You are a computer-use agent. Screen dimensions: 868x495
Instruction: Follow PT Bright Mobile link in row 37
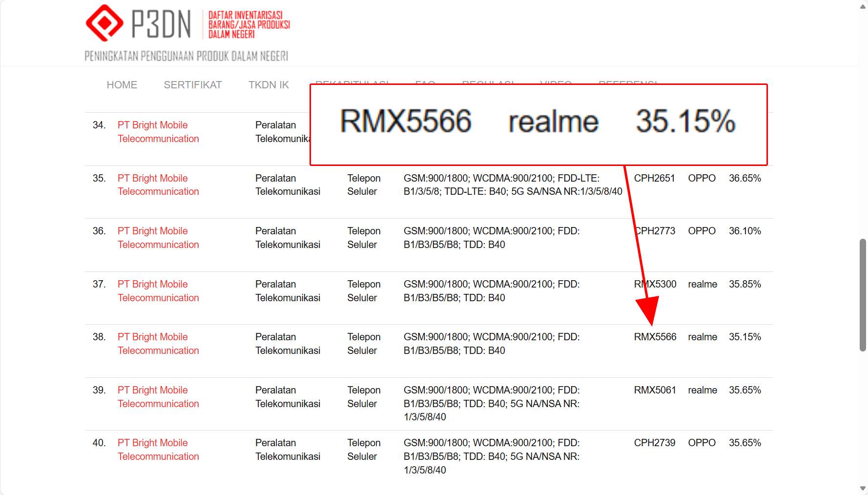[x=158, y=291]
